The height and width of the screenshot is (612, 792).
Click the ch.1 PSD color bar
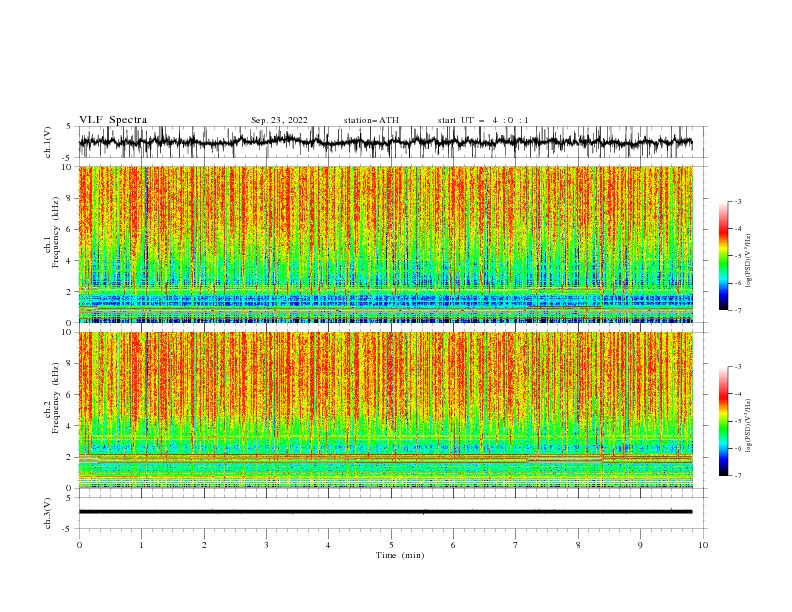point(723,255)
